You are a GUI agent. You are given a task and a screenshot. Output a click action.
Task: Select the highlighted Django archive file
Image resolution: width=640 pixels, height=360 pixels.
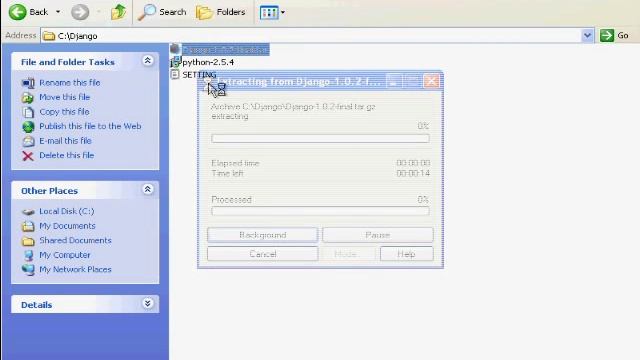[x=225, y=49]
